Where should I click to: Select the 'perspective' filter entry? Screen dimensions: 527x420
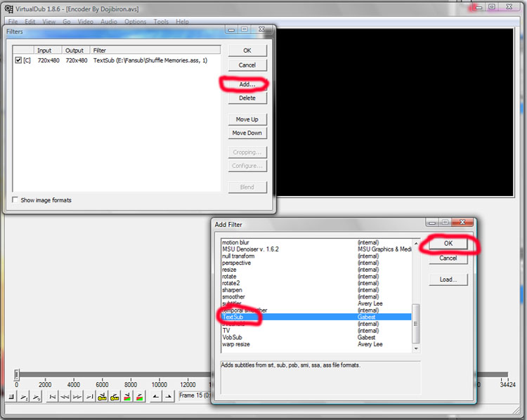pyautogui.click(x=316, y=263)
